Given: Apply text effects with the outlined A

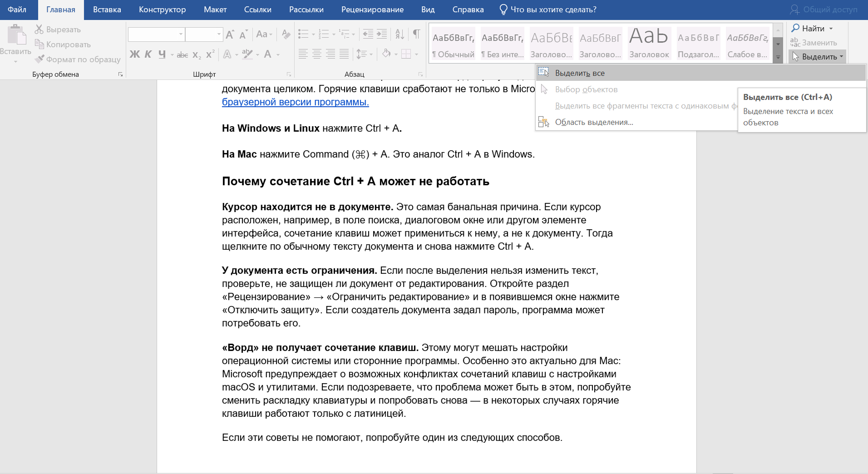Looking at the screenshot, I should [x=227, y=54].
